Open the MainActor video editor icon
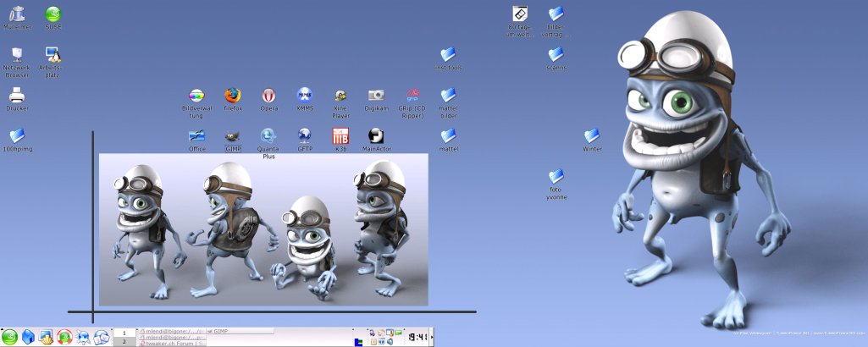This screenshot has width=868, height=347. (x=376, y=136)
